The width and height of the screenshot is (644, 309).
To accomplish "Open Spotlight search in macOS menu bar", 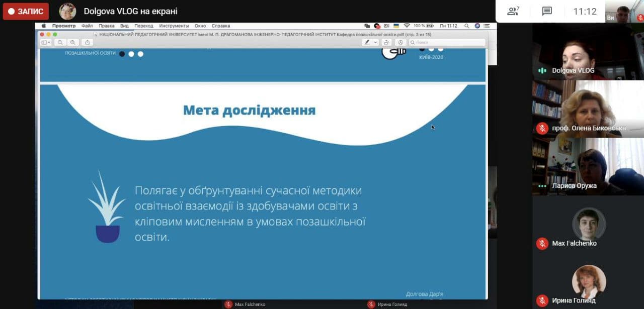I will click(467, 26).
